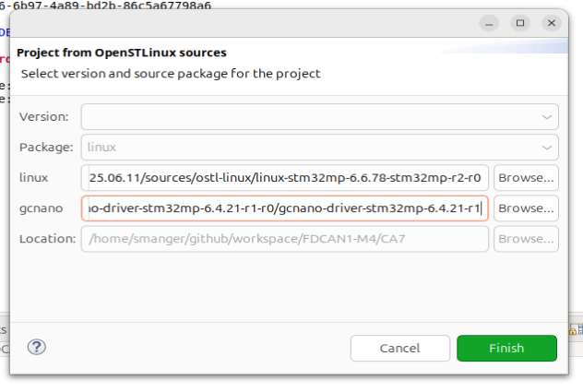This screenshot has width=583, height=392.
Task: Open the empty Version combo box
Action: [314, 117]
